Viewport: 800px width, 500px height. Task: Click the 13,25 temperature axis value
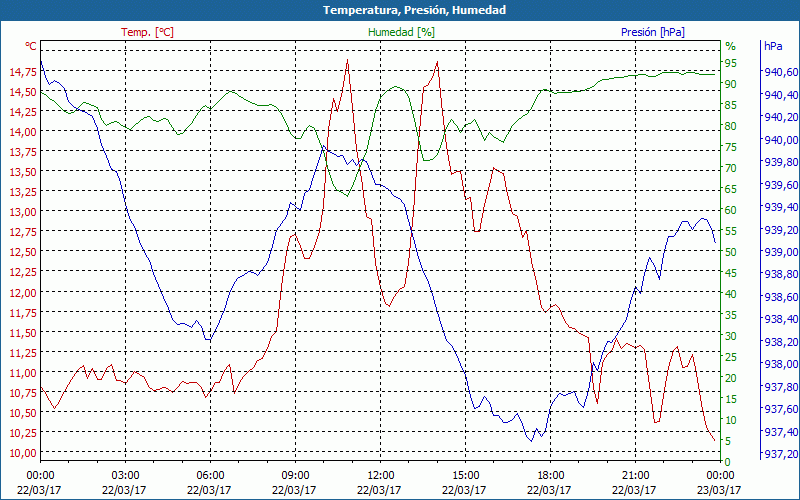(x=23, y=191)
